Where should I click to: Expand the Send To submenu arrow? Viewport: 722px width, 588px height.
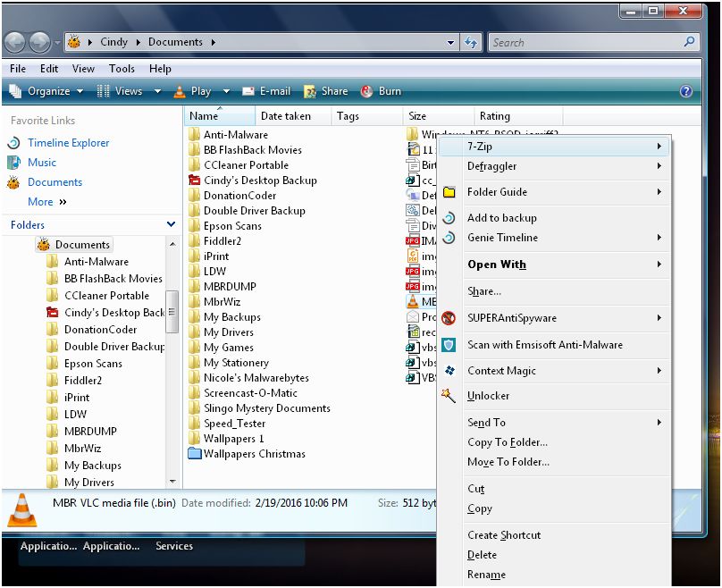pos(659,423)
